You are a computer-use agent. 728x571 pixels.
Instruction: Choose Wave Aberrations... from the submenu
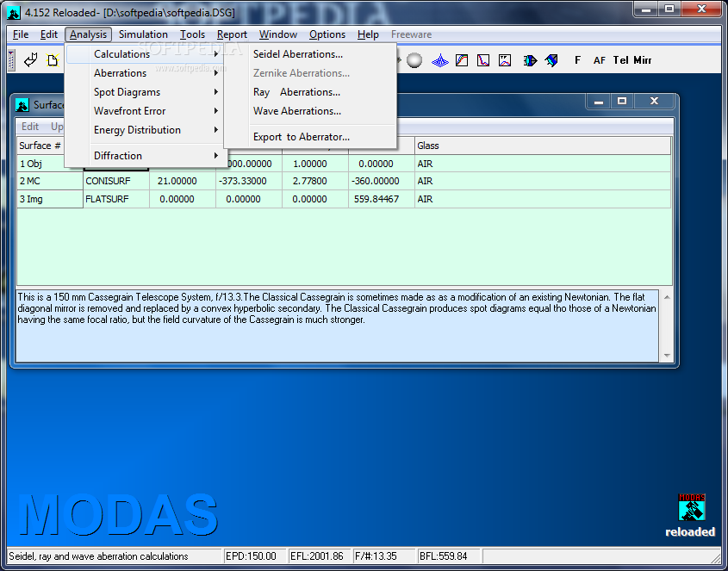click(310, 111)
